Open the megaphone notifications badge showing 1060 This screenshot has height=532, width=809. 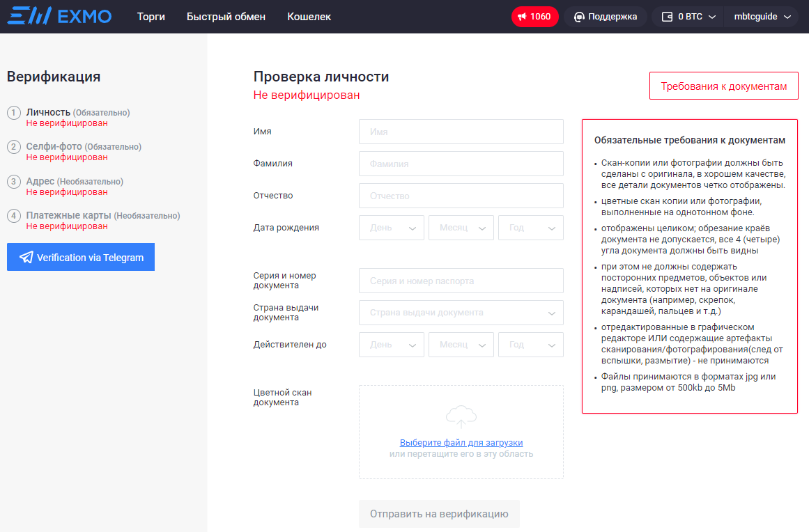coord(534,17)
